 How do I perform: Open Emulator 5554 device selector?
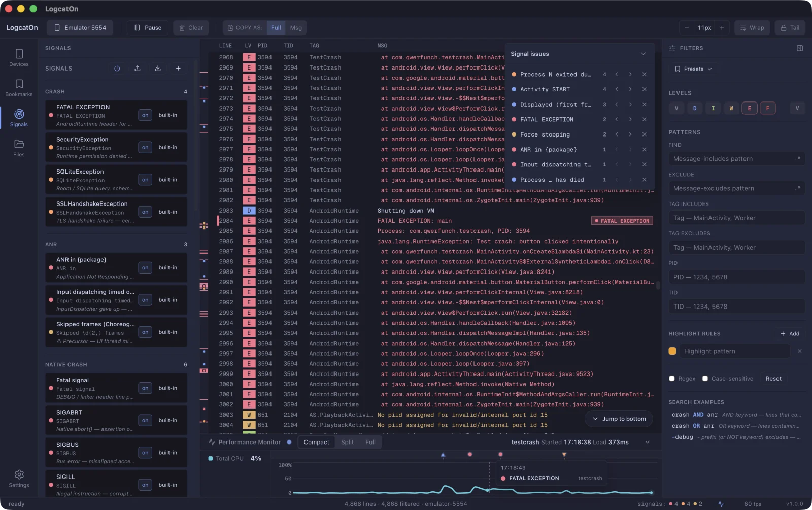click(x=80, y=28)
